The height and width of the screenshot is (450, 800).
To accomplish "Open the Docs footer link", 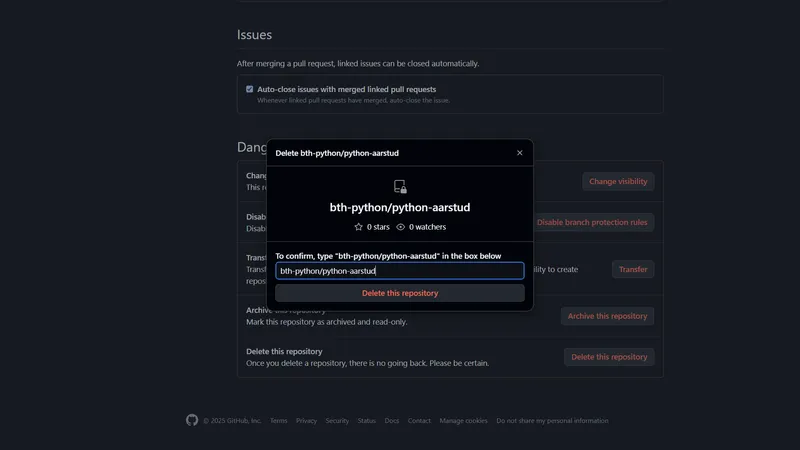I will point(392,421).
